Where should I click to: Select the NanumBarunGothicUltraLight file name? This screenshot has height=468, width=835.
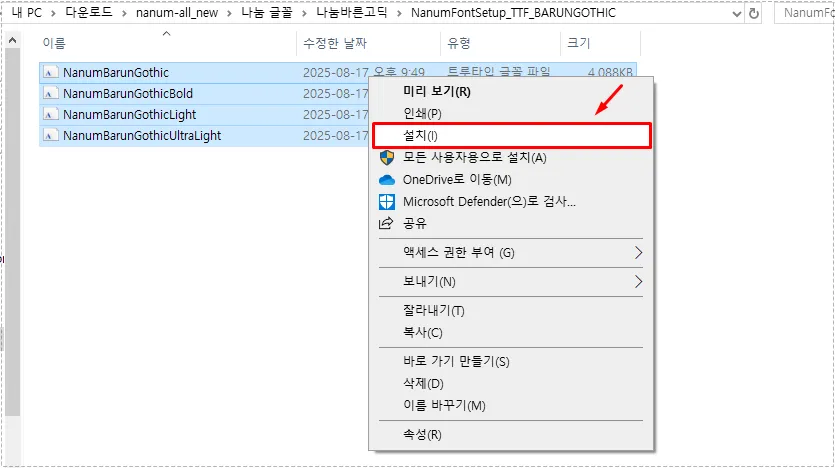pyautogui.click(x=142, y=136)
